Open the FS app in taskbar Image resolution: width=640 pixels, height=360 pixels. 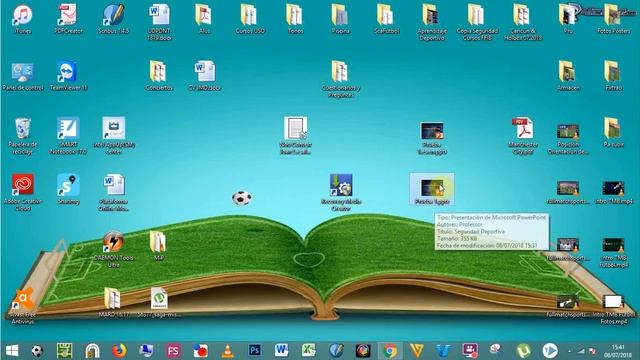173,351
